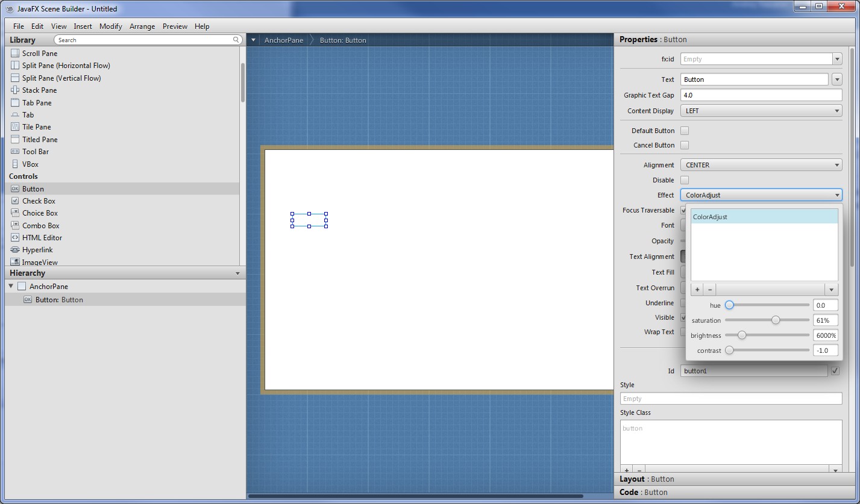Choose the Tile Pane icon
Viewport: 860px width, 504px height.
[15, 127]
